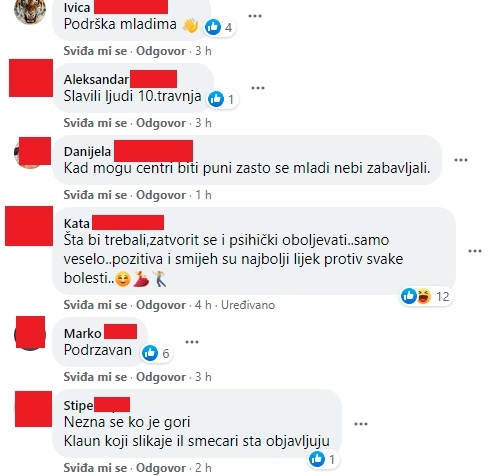View the 6 likes on Marko's comment

tap(157, 353)
